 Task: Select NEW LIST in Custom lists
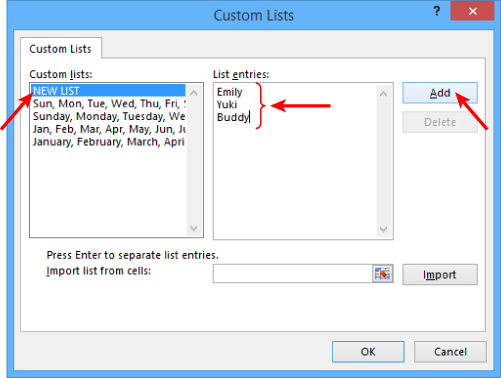click(x=108, y=91)
